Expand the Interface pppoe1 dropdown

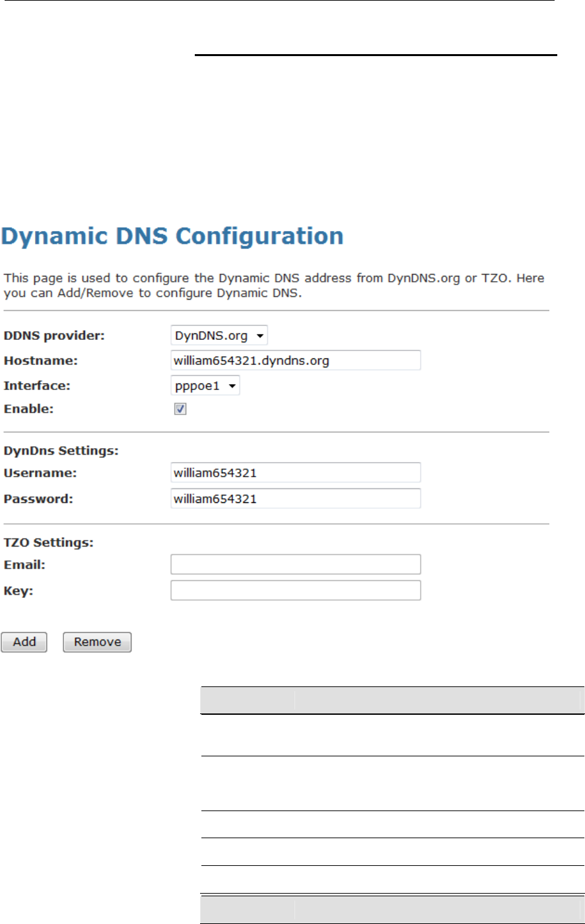(205, 385)
